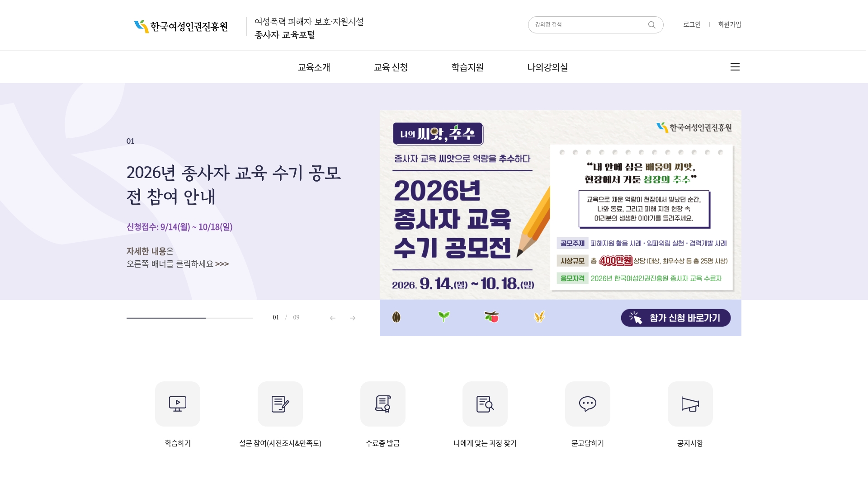This screenshot has height=488, width=868.
Task: Click the 공지사항 label
Action: (x=690, y=443)
